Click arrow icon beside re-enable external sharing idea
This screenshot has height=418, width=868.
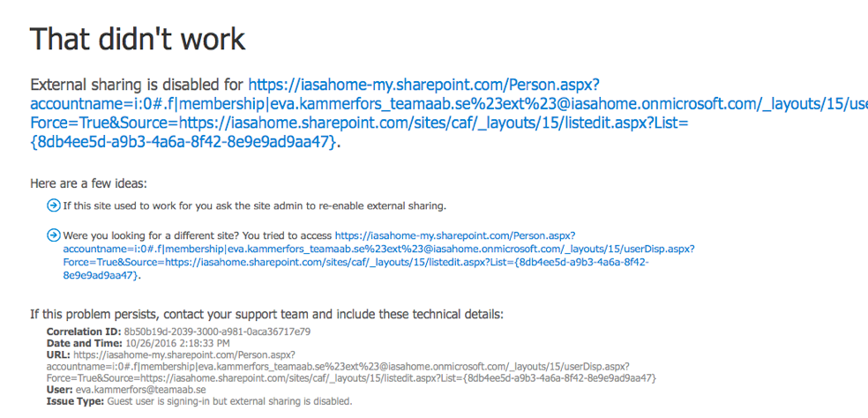(x=54, y=205)
